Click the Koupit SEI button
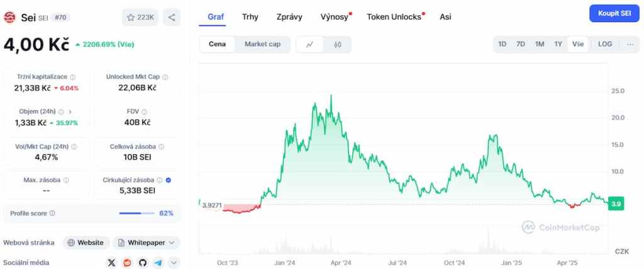 [613, 13]
